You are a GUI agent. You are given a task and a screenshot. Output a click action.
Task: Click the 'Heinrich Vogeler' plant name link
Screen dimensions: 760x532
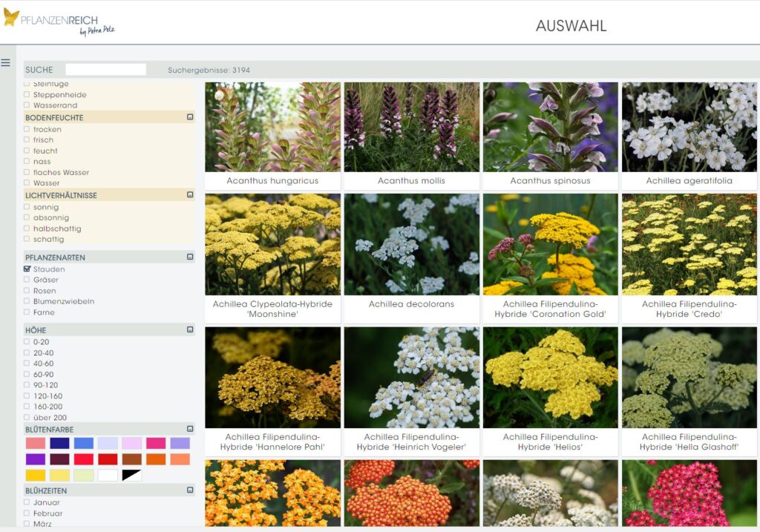411,442
